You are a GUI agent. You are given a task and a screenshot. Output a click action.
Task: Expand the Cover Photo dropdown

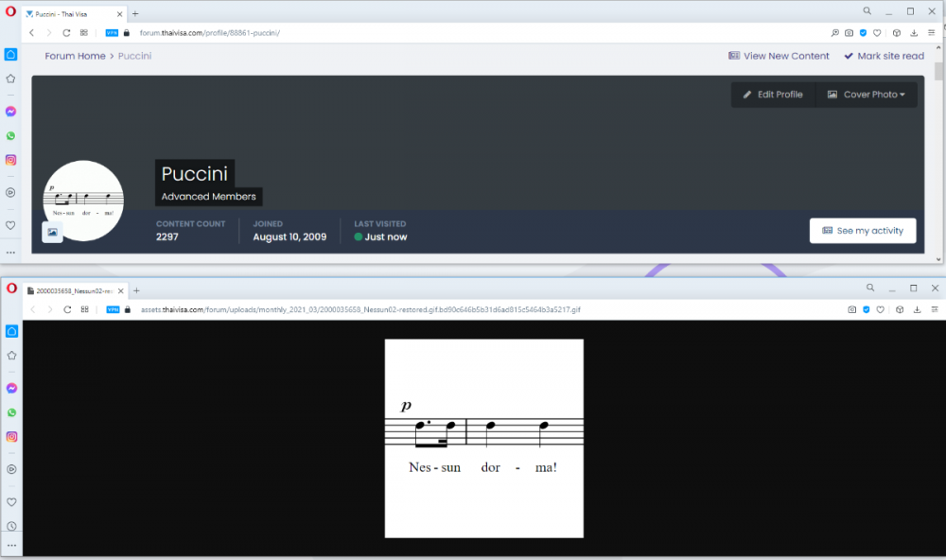point(867,95)
